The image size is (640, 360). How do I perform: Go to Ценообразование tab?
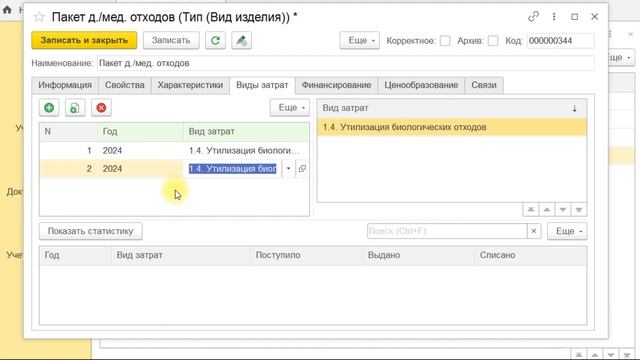421,85
